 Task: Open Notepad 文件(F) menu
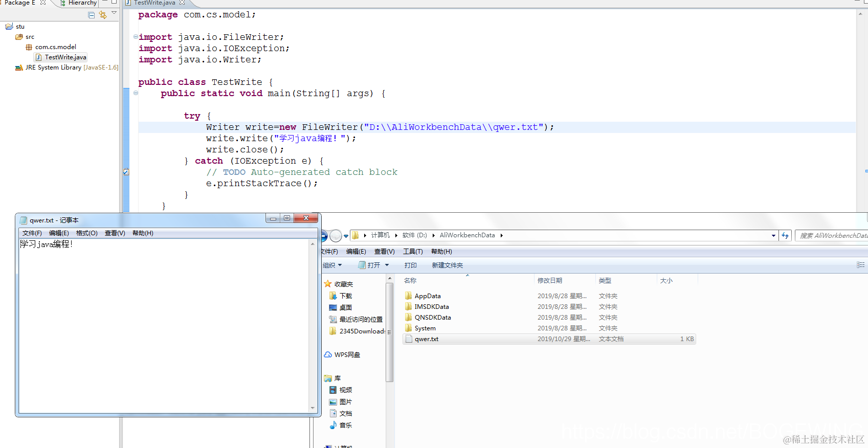tap(32, 233)
